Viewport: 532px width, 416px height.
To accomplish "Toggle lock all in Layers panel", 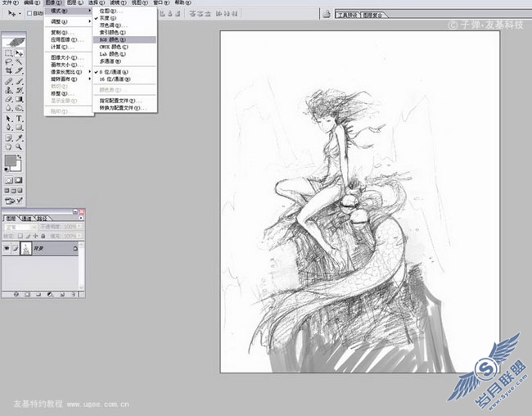I will pyautogui.click(x=43, y=236).
